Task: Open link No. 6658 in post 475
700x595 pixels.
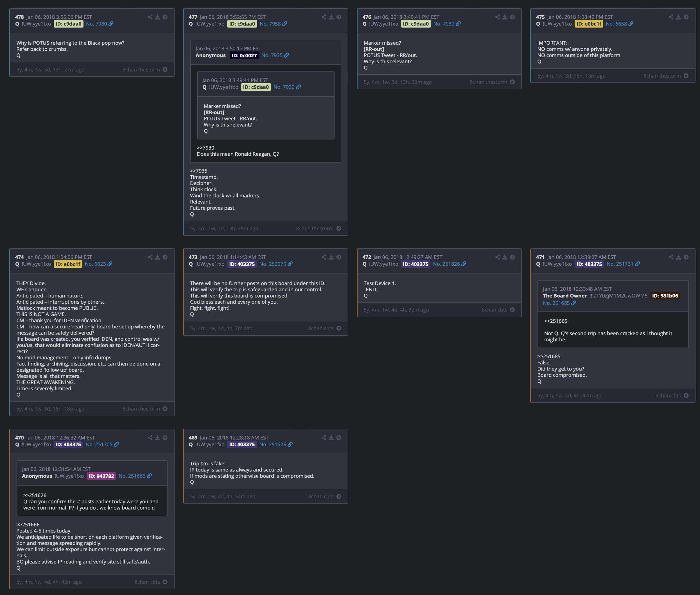Action: pos(619,24)
